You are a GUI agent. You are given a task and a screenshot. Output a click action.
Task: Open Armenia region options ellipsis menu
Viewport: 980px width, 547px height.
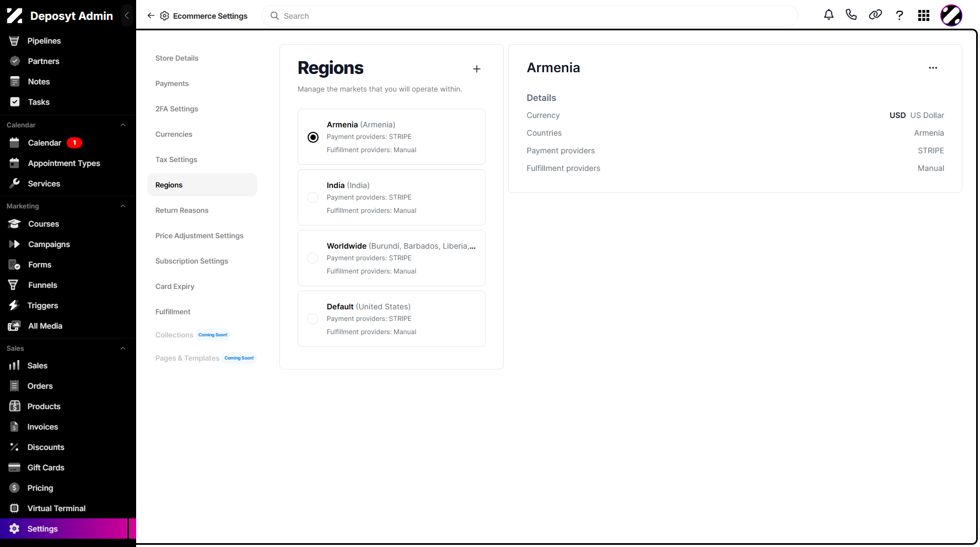pyautogui.click(x=933, y=68)
